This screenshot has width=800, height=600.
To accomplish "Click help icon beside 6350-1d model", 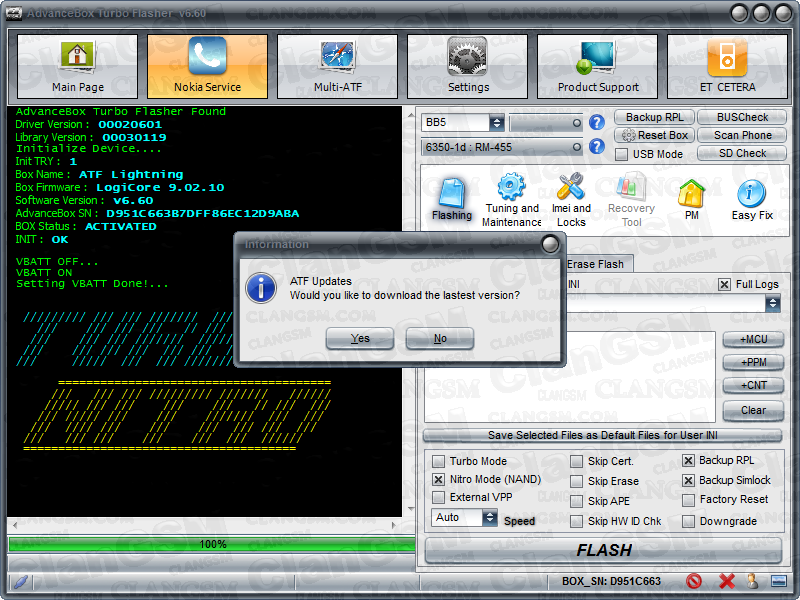I will (596, 147).
